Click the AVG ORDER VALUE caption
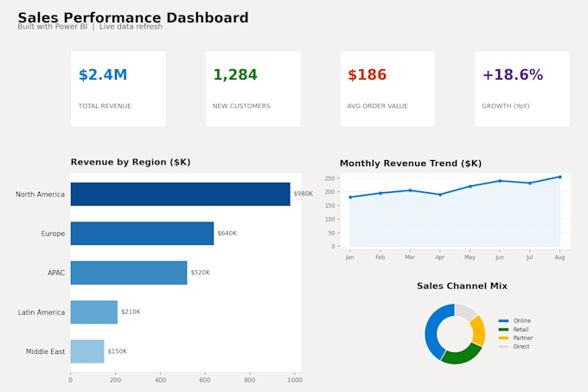 (x=377, y=106)
